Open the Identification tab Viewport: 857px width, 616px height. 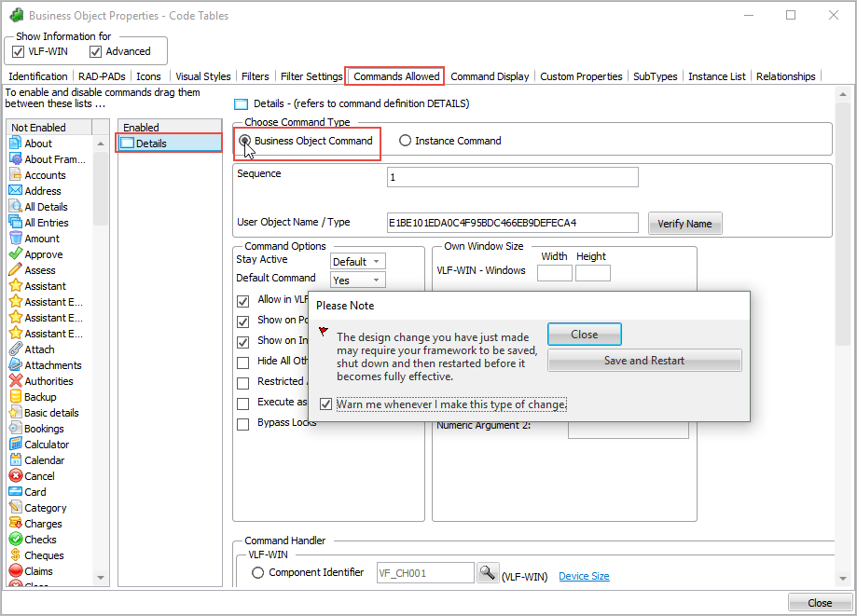pyautogui.click(x=37, y=76)
